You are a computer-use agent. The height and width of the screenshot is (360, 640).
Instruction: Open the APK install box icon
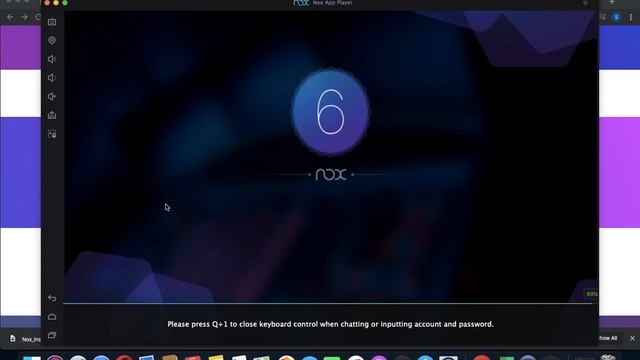(52, 115)
